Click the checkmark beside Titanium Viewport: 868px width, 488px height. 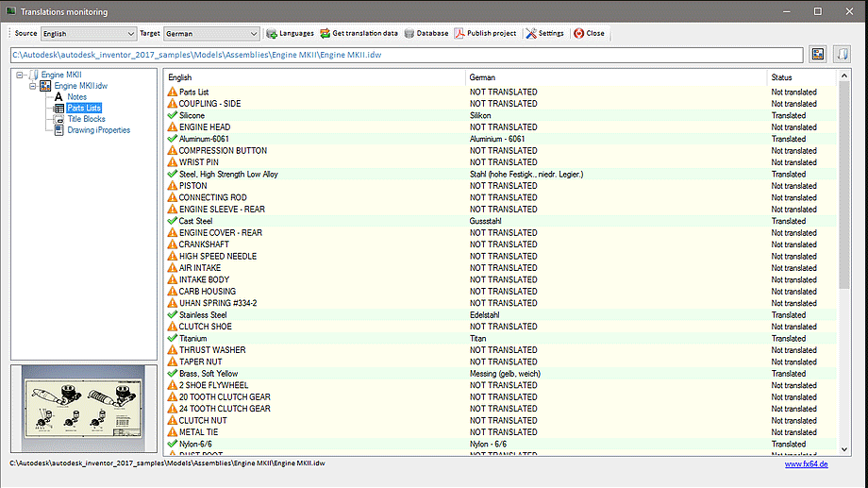click(173, 338)
